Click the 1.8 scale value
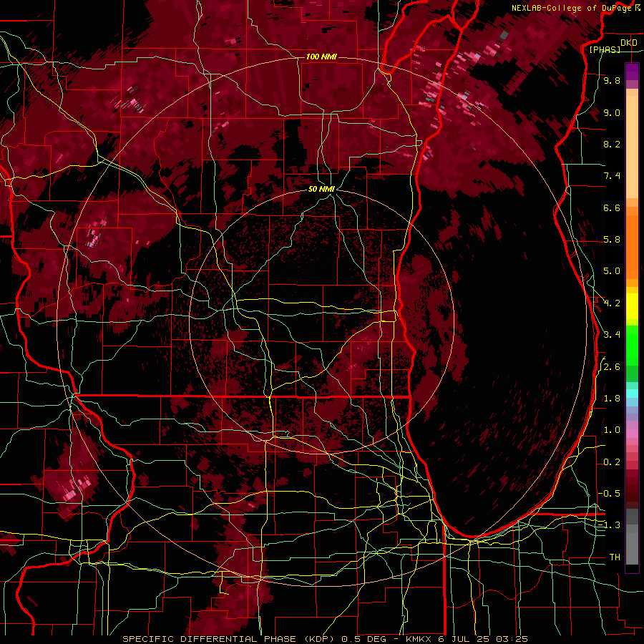Screen dimensions: 644x644 click(x=612, y=399)
